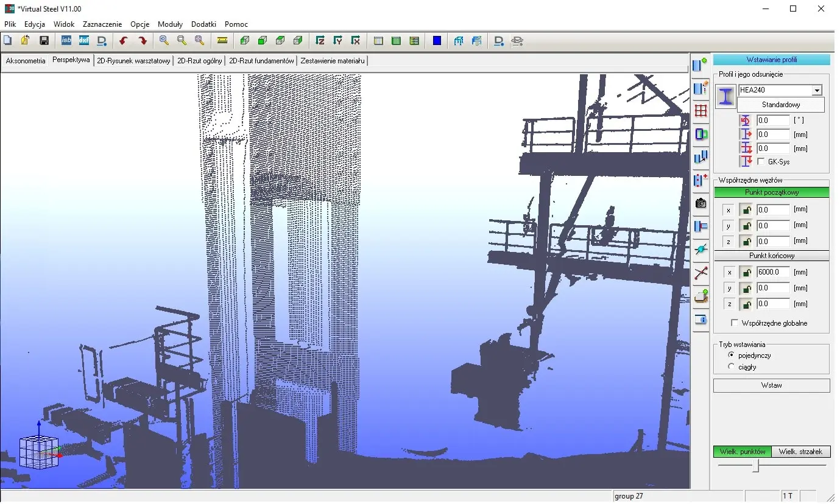Click the red grid icon in the side toolbar
The width and height of the screenshot is (840, 504).
click(x=701, y=111)
